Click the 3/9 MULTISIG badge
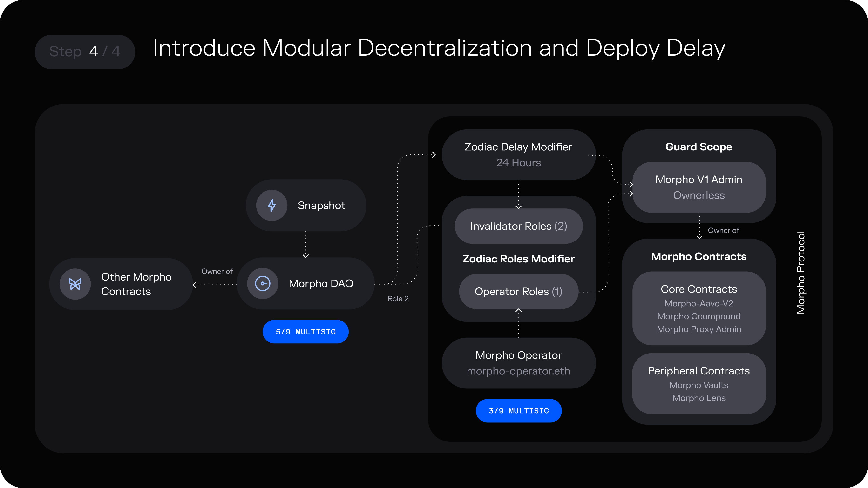Image resolution: width=868 pixels, height=488 pixels. (x=519, y=411)
